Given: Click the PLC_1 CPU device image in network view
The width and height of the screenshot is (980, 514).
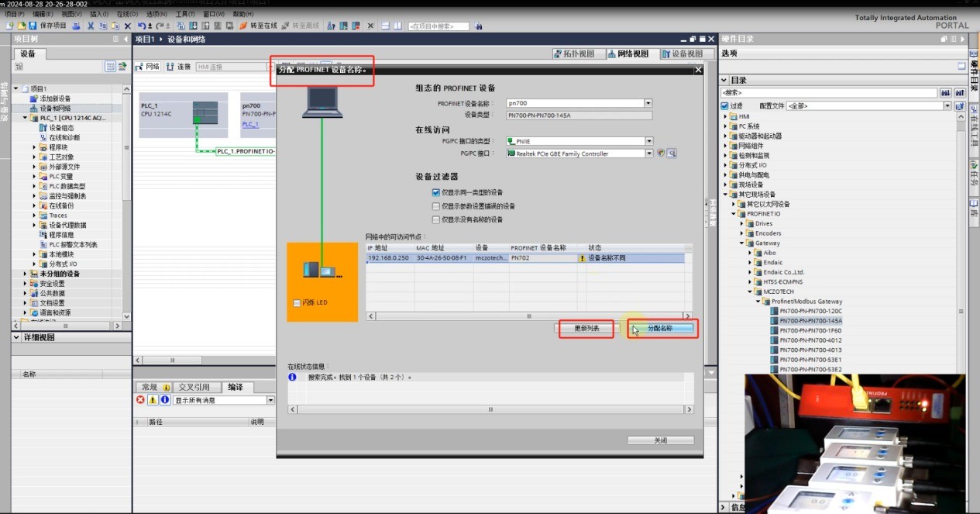Looking at the screenshot, I should pos(205,115).
